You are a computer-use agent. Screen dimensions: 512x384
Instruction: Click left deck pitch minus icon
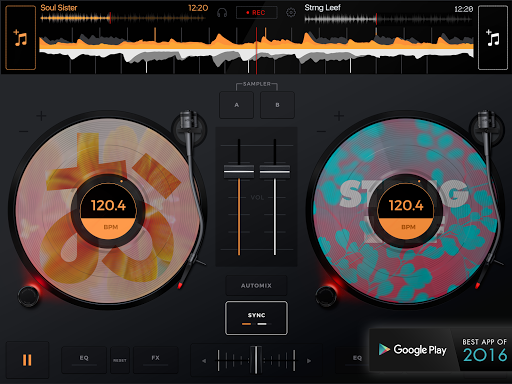tap(23, 131)
